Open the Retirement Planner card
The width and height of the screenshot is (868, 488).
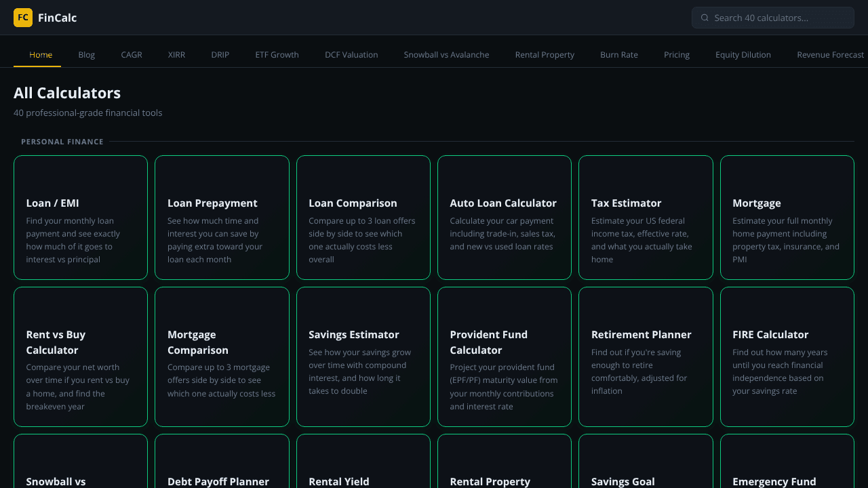[646, 357]
